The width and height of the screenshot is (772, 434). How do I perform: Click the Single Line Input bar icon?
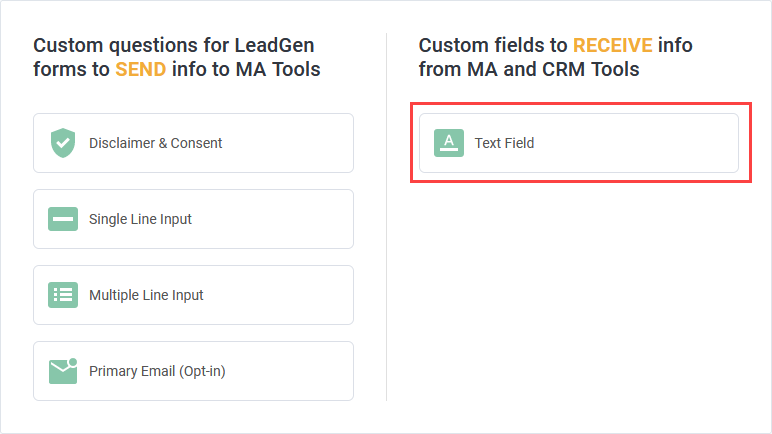click(x=63, y=219)
